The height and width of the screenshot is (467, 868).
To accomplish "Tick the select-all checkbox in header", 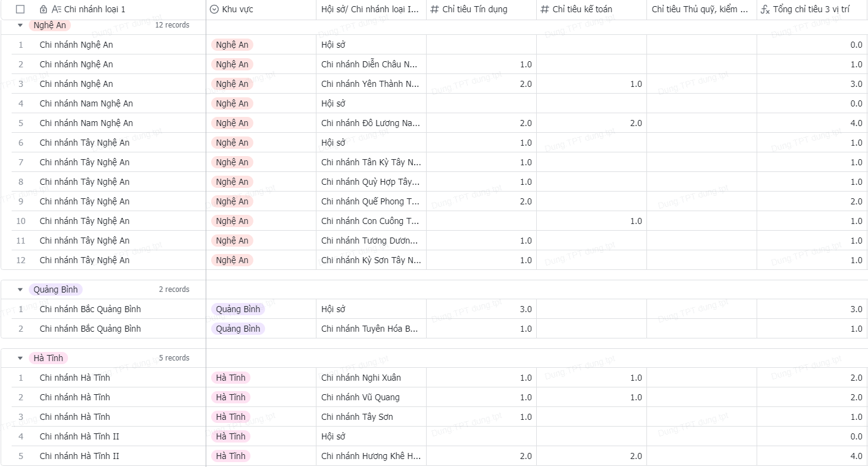I will tap(20, 9).
